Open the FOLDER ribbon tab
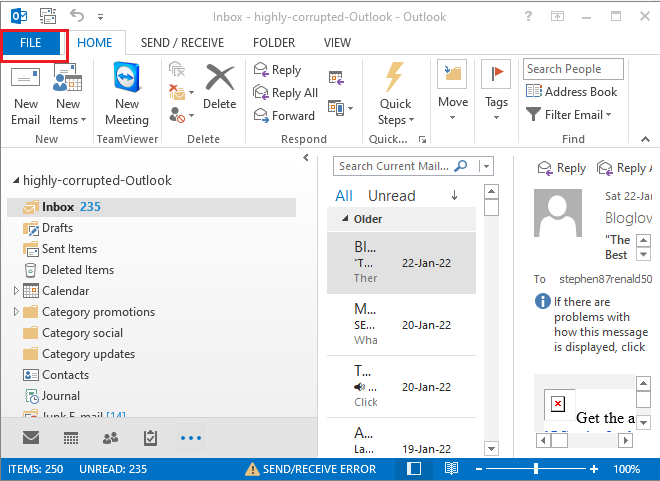 (274, 43)
